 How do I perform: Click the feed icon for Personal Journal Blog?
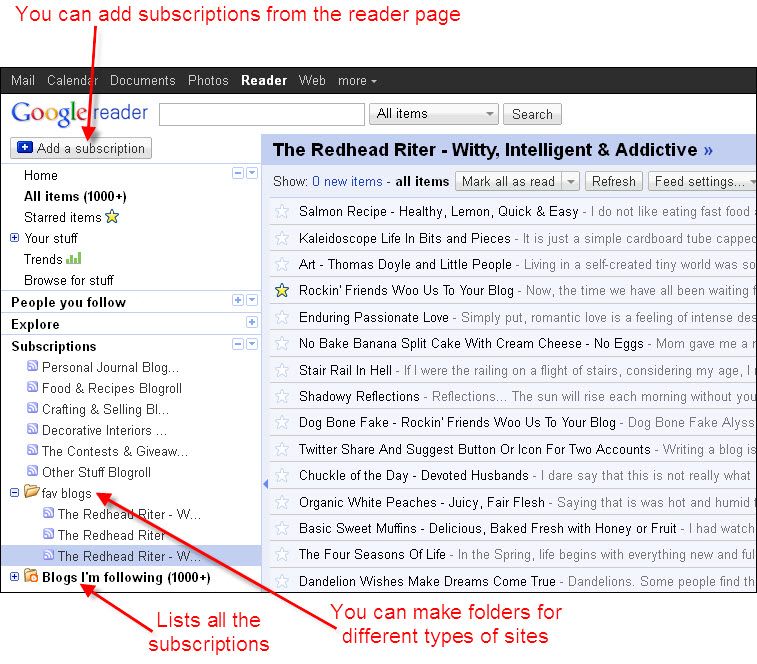coord(32,366)
